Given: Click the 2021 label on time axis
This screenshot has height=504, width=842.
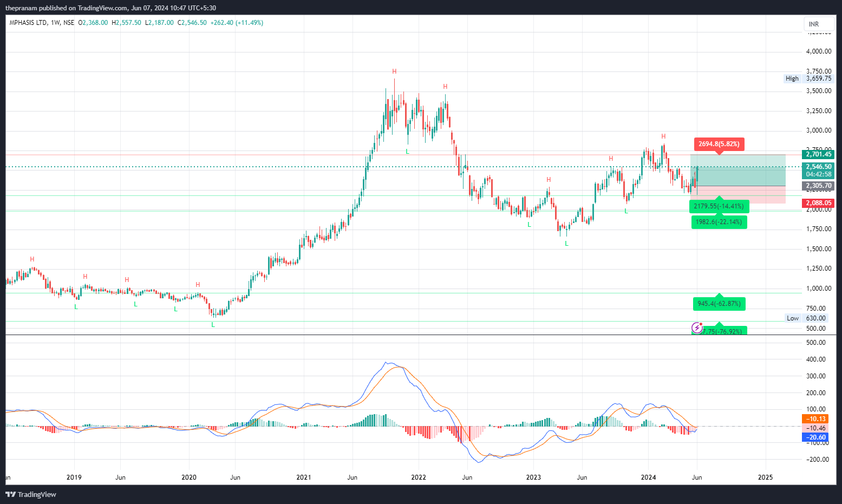Looking at the screenshot, I should [x=304, y=477].
